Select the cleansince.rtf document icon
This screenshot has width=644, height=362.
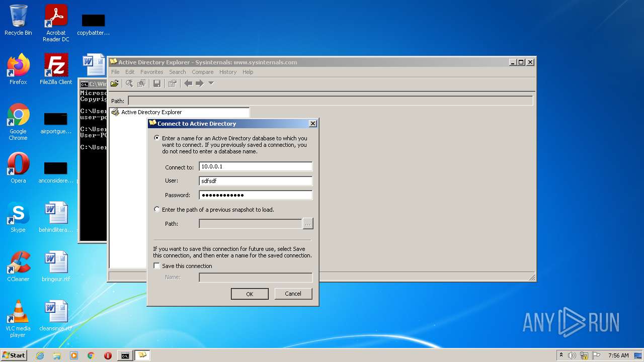tap(56, 316)
